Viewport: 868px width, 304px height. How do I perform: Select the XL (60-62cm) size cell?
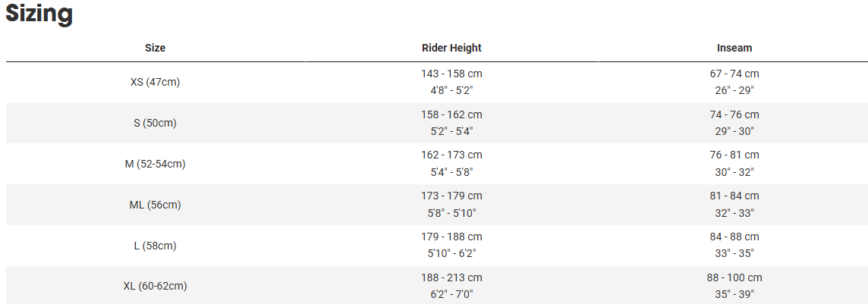click(155, 286)
